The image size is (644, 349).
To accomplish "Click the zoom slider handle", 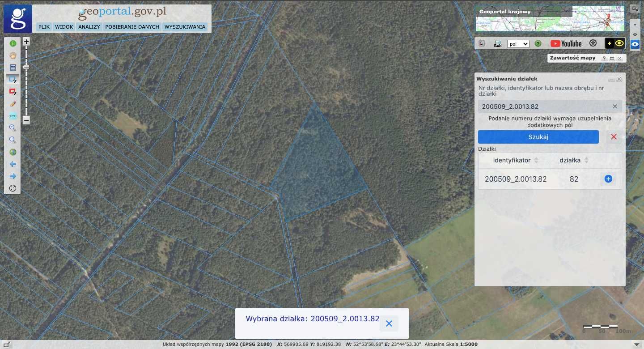I will click(26, 67).
